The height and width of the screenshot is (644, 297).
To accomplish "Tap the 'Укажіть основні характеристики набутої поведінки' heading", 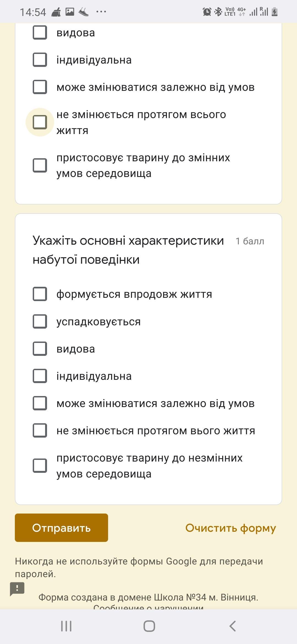I will (x=128, y=250).
